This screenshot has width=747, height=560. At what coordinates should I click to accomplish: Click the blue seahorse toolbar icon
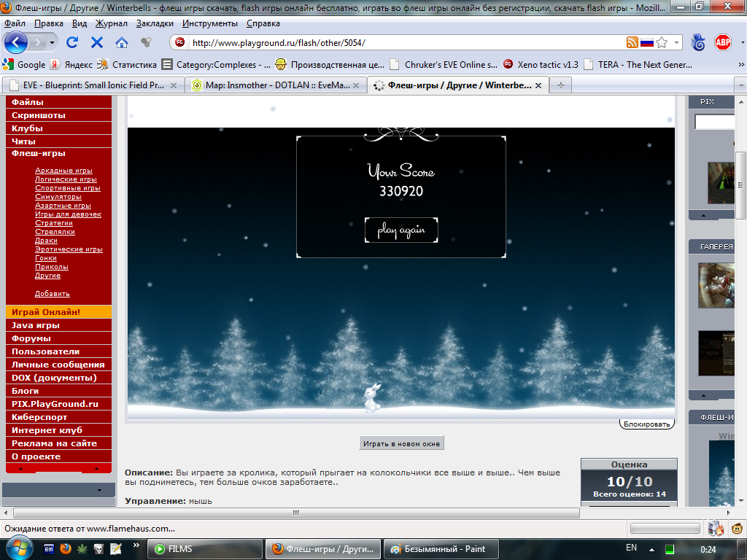tap(698, 43)
